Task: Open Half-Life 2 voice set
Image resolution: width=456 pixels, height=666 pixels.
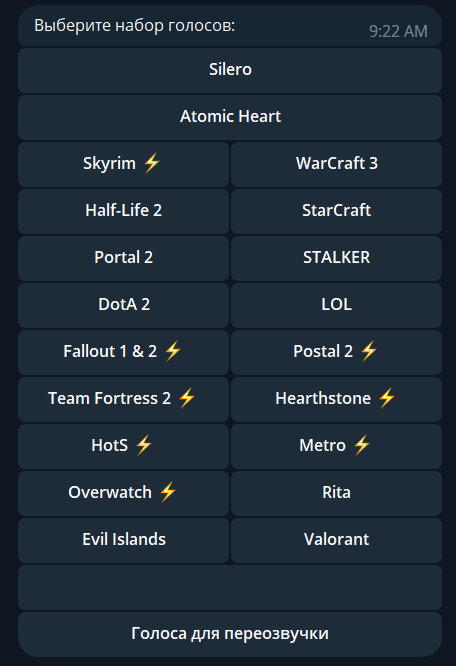Action: [124, 211]
